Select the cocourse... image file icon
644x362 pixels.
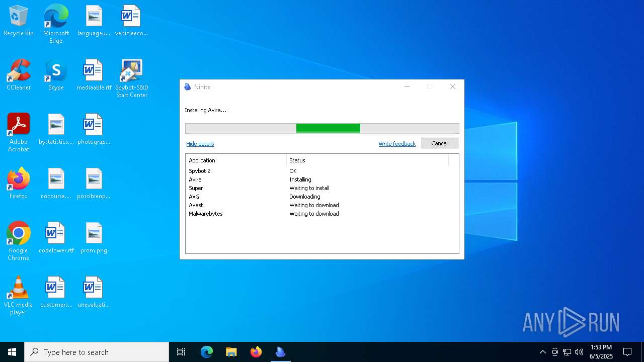click(56, 184)
